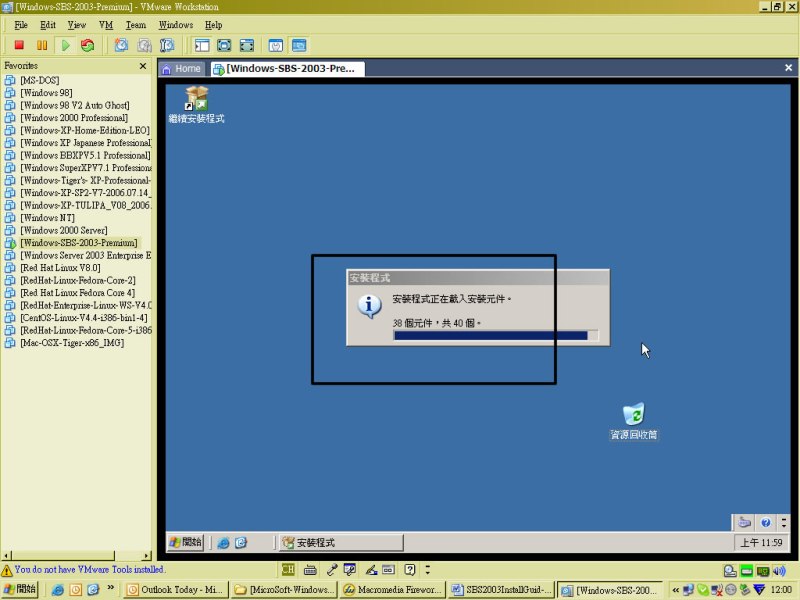Open the Team menu

tap(136, 25)
